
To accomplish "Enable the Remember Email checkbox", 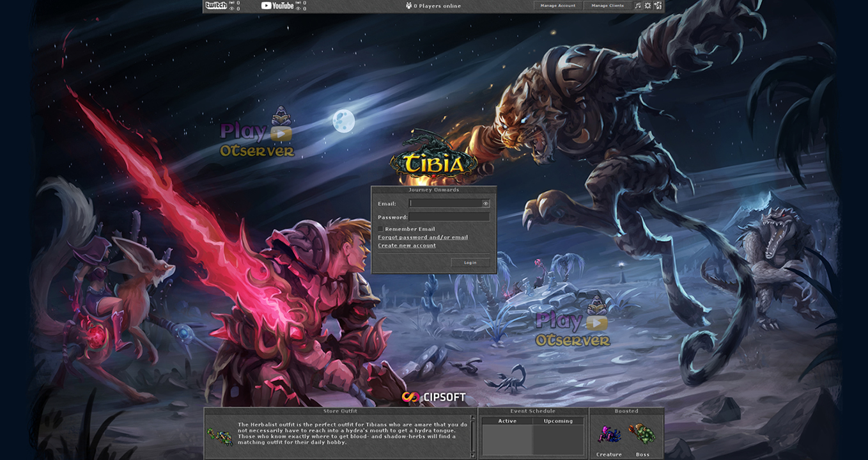I will [380, 228].
